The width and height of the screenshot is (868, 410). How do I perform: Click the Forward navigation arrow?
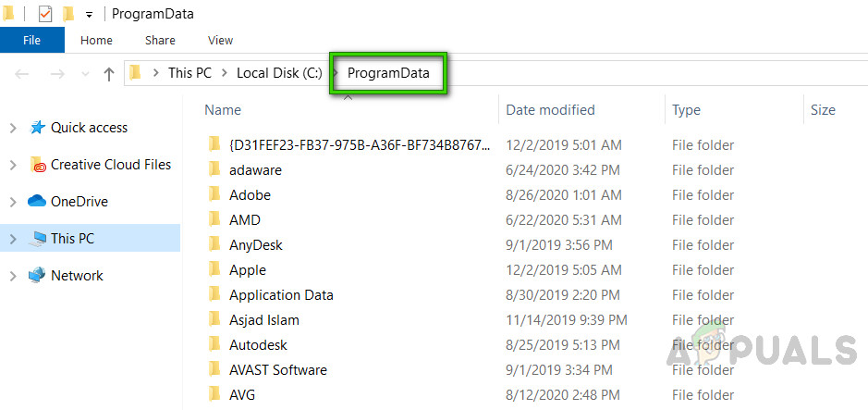pos(57,74)
